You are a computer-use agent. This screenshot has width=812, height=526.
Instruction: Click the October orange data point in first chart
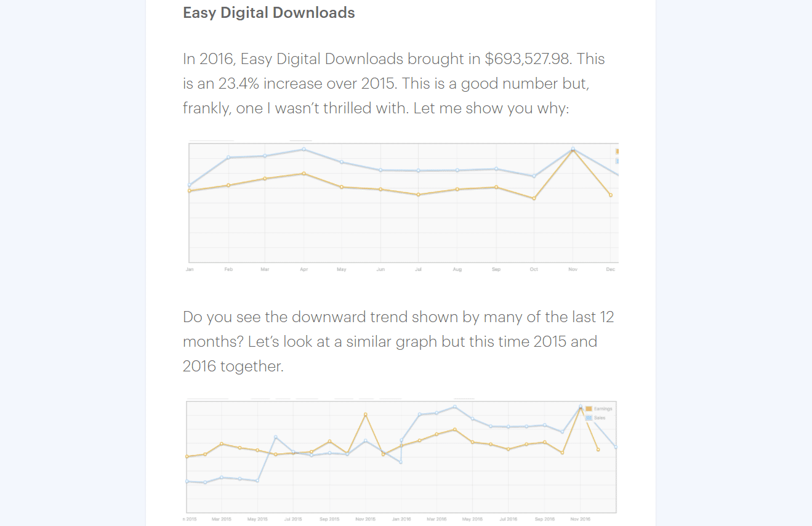[x=534, y=198]
